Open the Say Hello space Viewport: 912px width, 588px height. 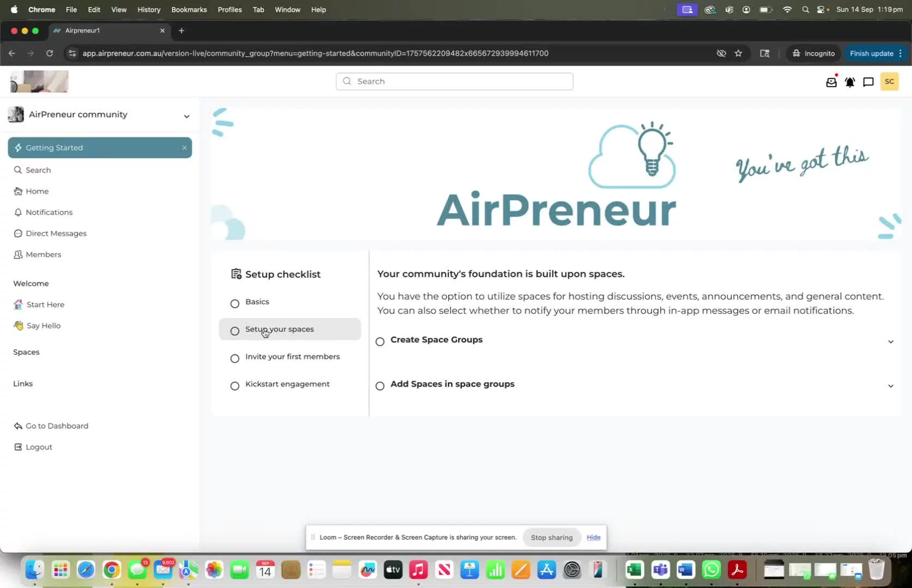pyautogui.click(x=37, y=326)
